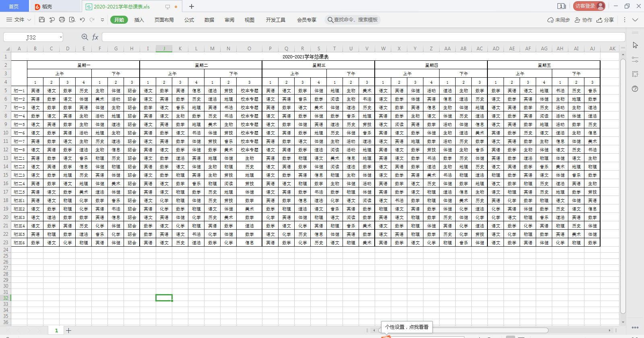Click the 访客登录 guest login button

589,6
